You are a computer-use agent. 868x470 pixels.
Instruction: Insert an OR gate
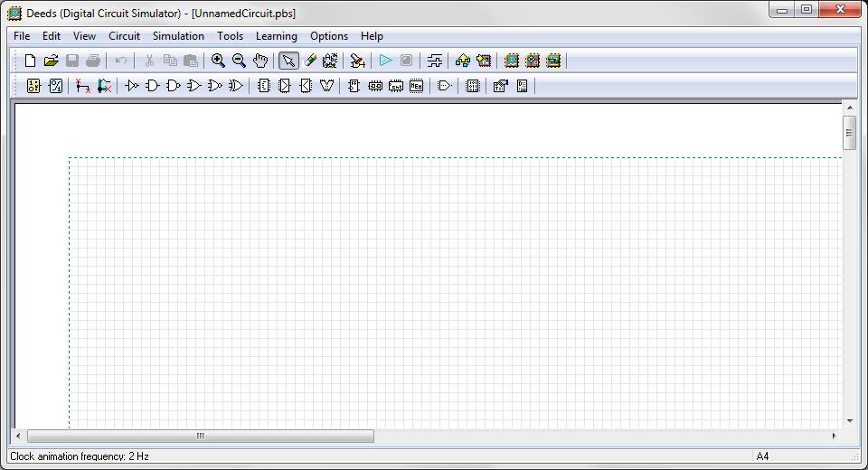[194, 86]
